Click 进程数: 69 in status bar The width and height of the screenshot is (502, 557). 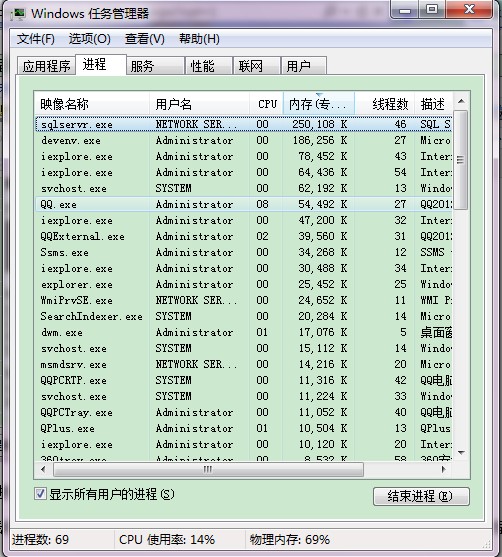[x=40, y=540]
